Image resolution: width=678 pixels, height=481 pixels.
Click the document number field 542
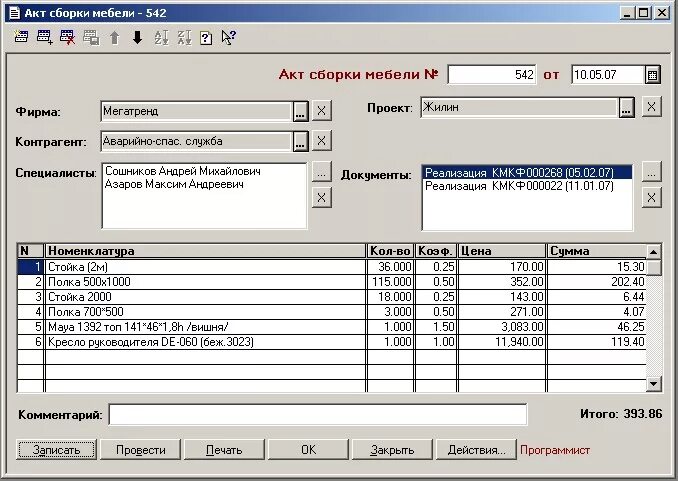492,75
